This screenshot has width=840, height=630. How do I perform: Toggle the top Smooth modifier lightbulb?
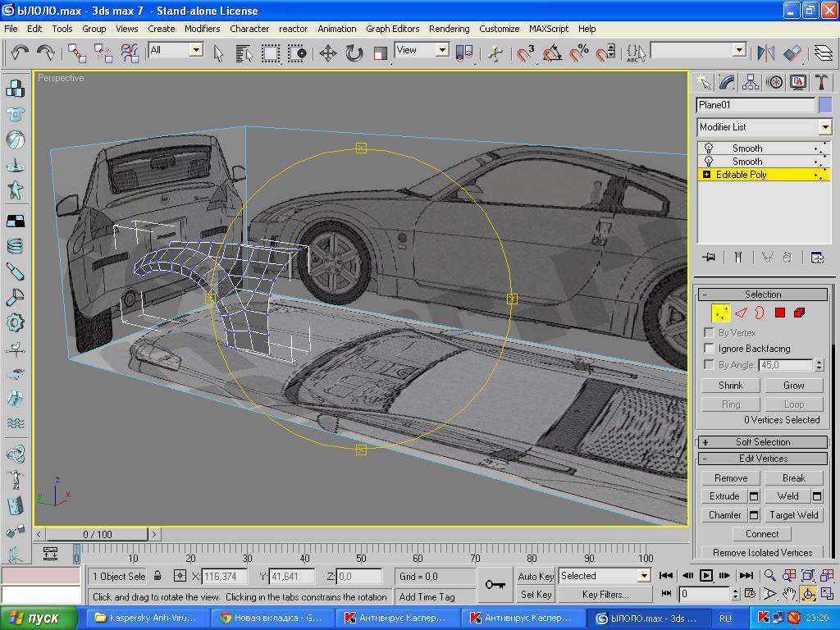[709, 148]
